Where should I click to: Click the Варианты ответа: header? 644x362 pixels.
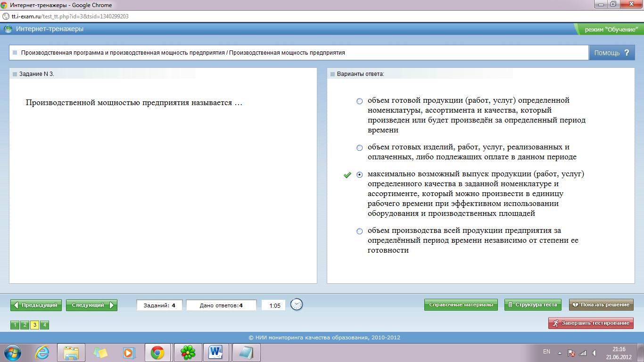[361, 74]
